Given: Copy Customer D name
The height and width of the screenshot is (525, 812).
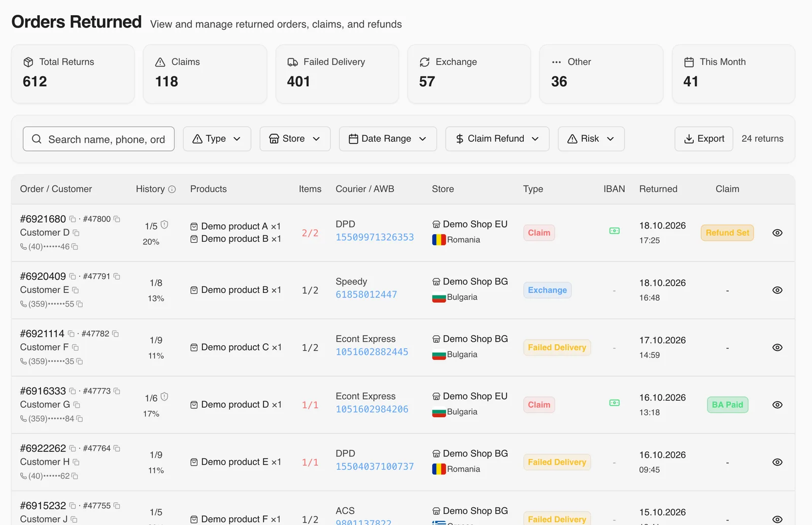Looking at the screenshot, I should click(76, 233).
